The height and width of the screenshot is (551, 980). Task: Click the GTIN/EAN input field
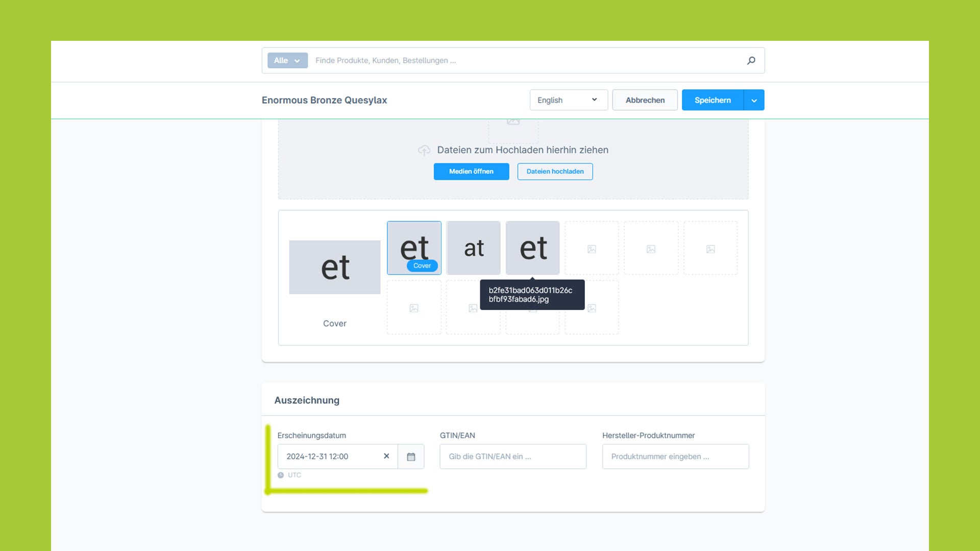(x=512, y=456)
